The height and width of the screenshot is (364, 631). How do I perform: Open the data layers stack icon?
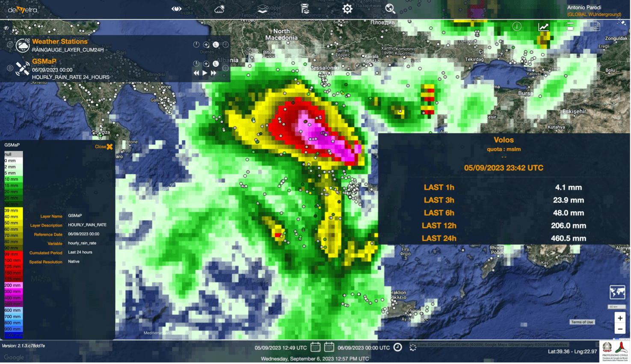click(x=262, y=9)
